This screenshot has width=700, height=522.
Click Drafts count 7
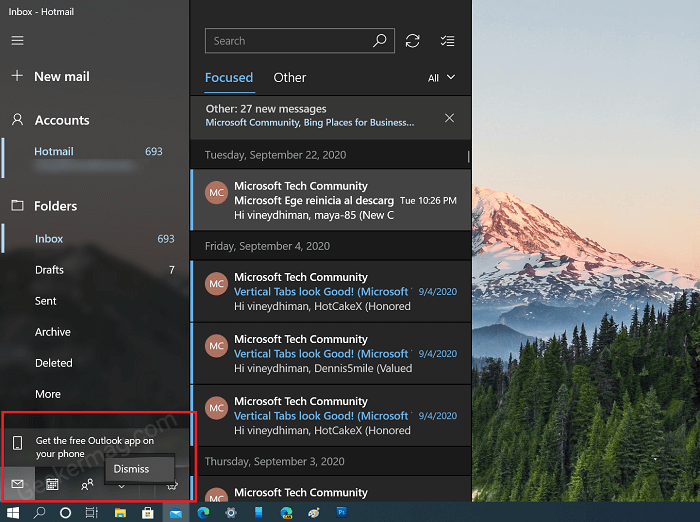pos(172,270)
